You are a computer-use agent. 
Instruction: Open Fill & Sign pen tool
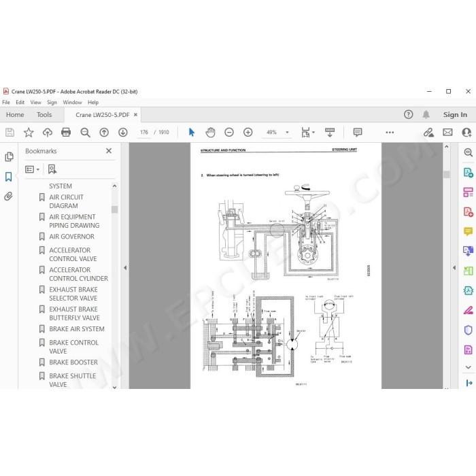pyautogui.click(x=469, y=310)
